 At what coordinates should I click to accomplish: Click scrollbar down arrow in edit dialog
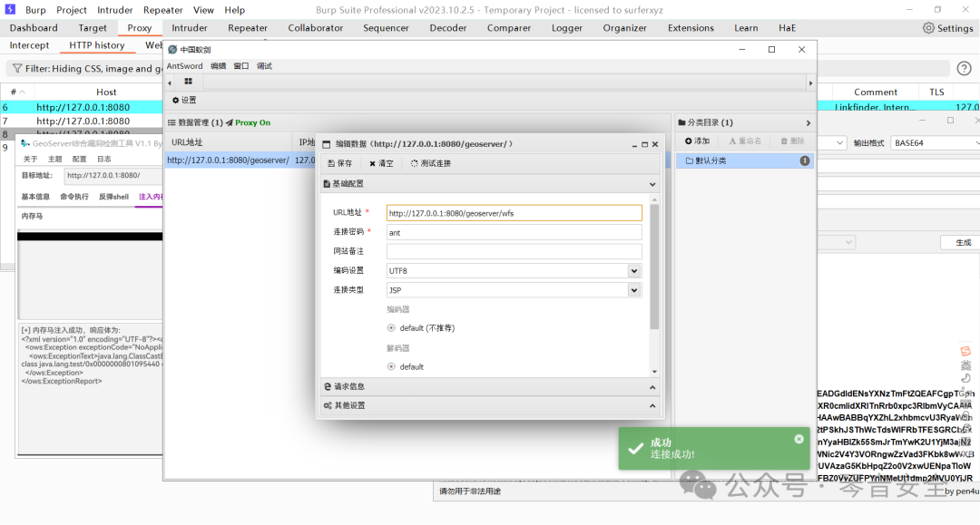[654, 372]
